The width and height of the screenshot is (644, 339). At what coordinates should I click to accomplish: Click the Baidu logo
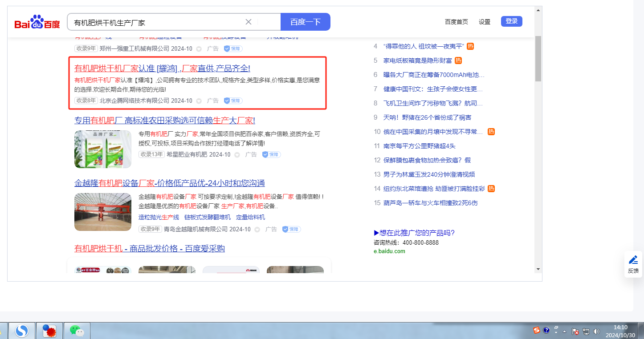pos(37,22)
